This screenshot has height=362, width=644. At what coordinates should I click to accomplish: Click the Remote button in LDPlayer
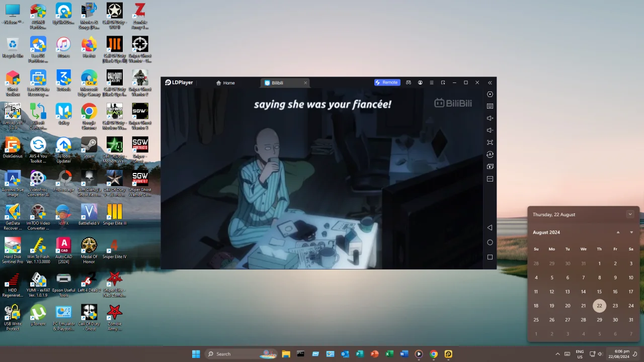click(x=387, y=82)
